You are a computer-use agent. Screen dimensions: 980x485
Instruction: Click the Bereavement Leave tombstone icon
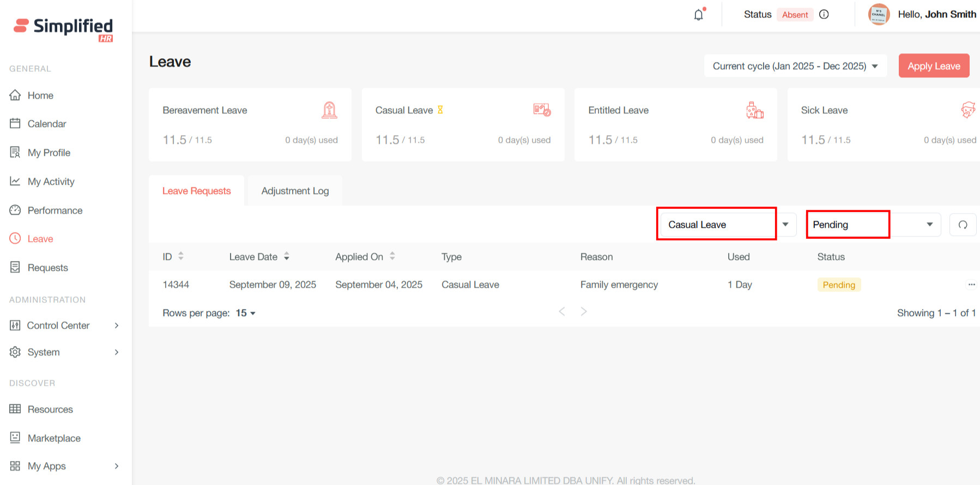(x=329, y=110)
